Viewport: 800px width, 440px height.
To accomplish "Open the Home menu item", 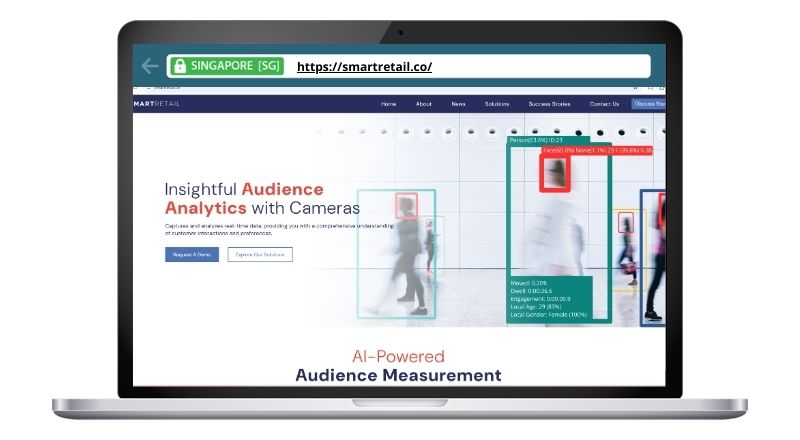I will (389, 104).
